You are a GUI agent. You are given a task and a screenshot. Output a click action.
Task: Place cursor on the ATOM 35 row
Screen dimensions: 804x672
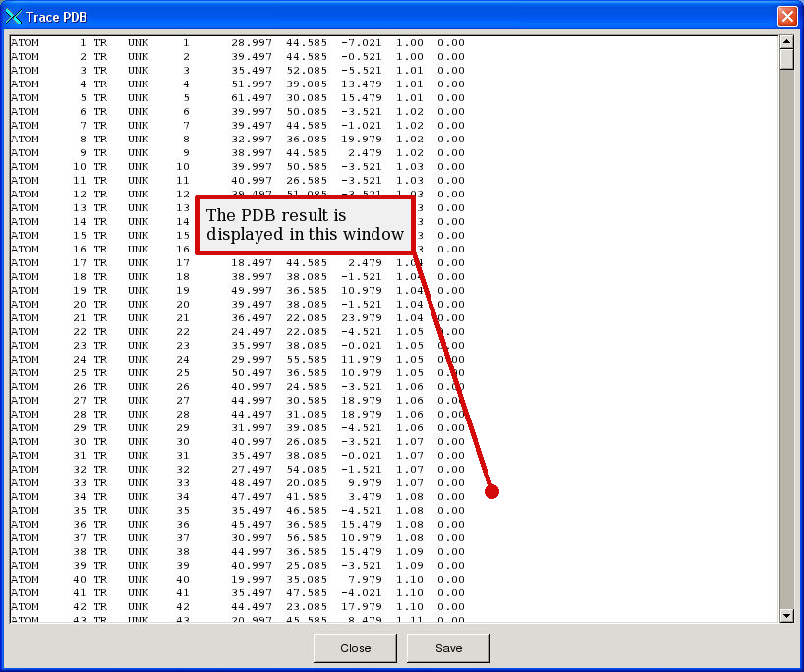[x=236, y=511]
